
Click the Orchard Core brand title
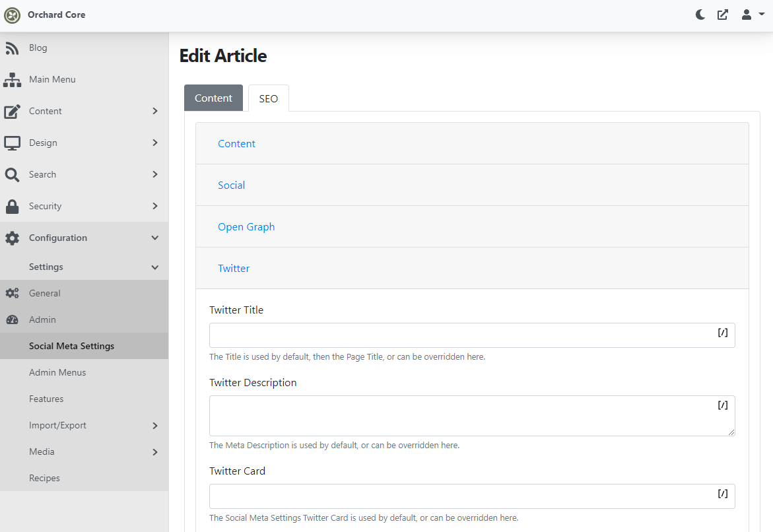pos(56,15)
